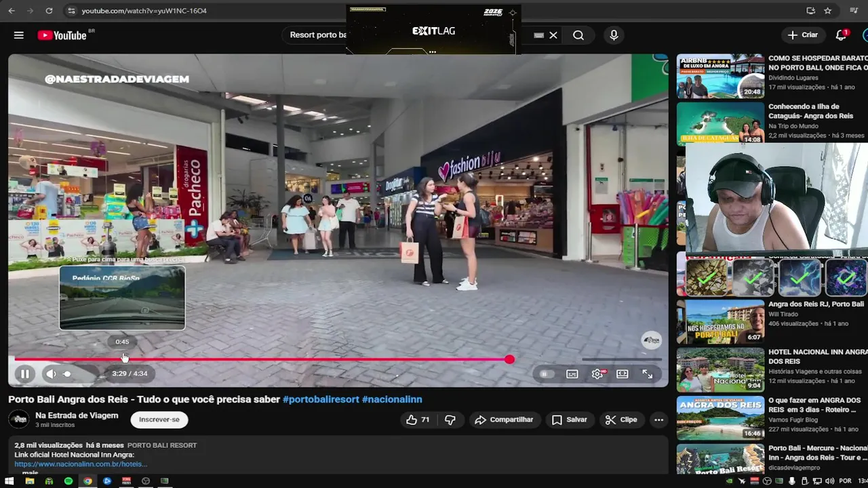
Task: Open the Dividindo Lugares channel name
Action: (x=793, y=78)
